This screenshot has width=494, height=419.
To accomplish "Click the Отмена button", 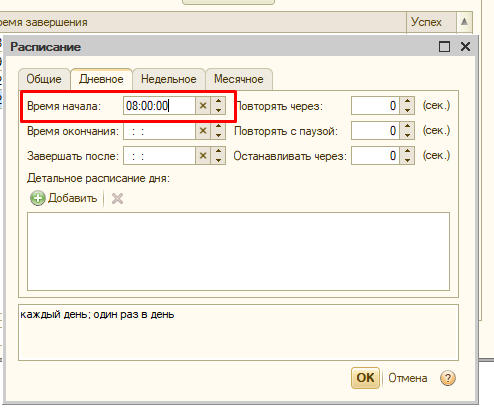I will coord(408,378).
